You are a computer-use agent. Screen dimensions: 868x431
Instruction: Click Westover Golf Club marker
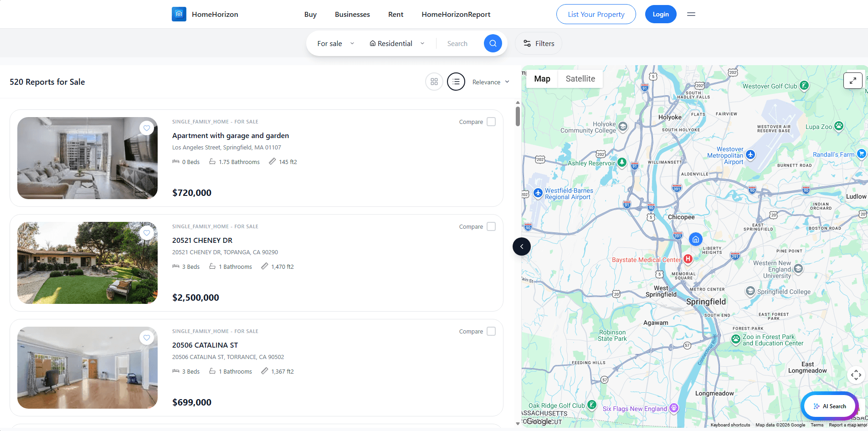tap(804, 86)
